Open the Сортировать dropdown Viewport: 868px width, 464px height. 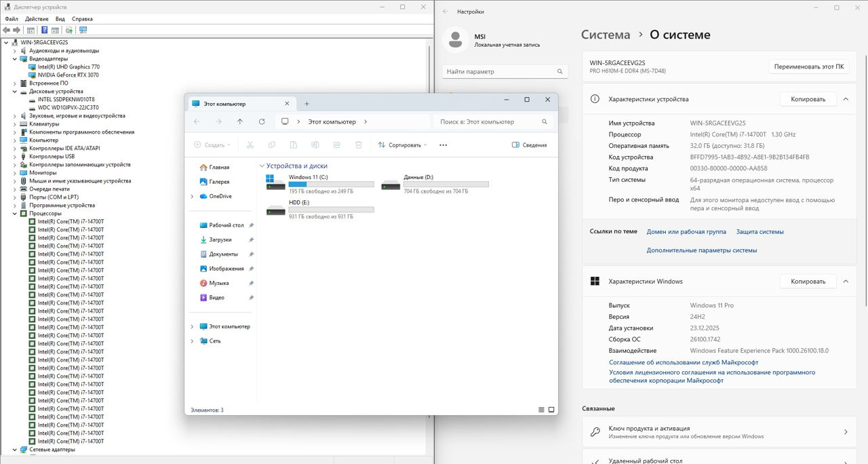coord(402,145)
